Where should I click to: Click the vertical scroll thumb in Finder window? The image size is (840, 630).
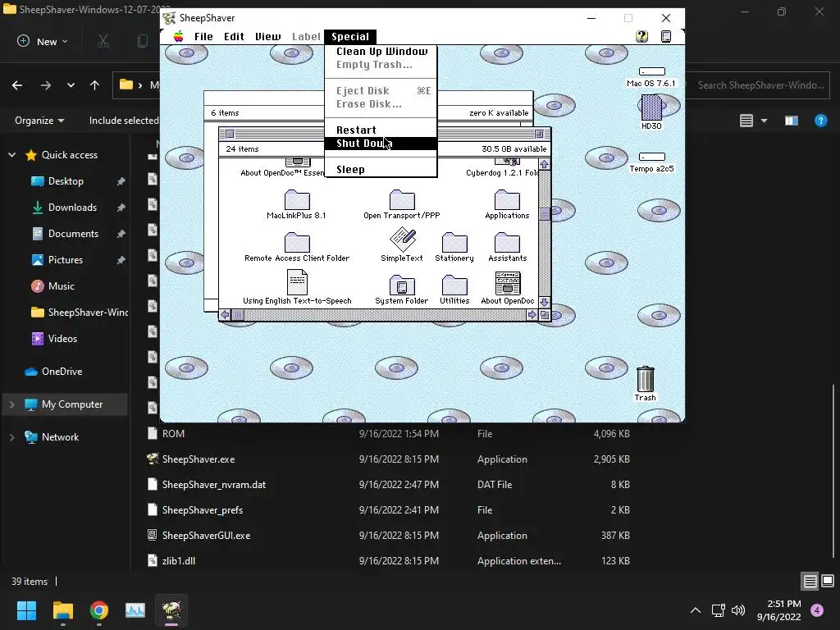tap(545, 214)
